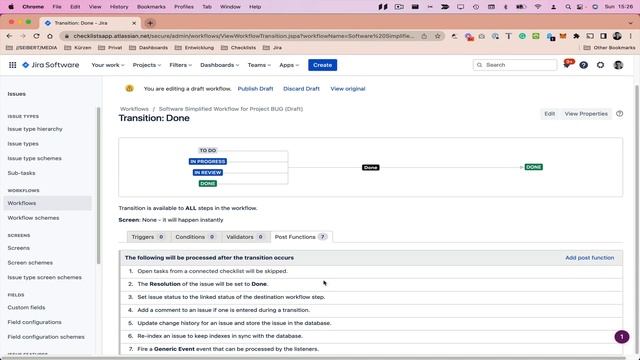
Task: Open the Chrome three-dot menu
Action: point(631,36)
